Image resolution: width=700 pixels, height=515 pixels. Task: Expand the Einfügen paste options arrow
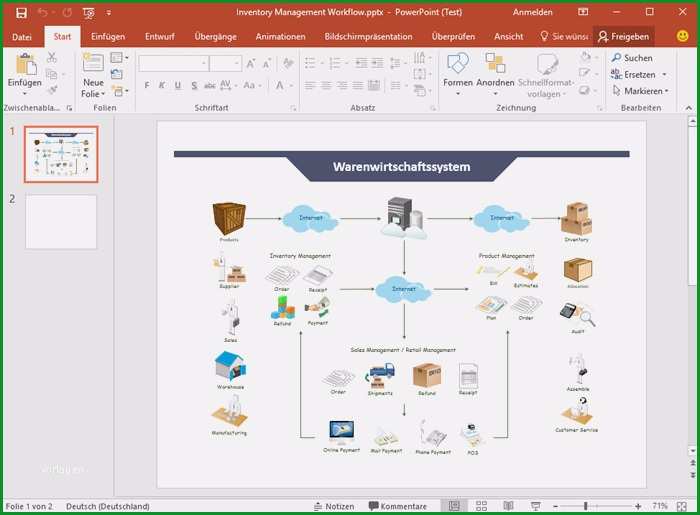[x=25, y=94]
